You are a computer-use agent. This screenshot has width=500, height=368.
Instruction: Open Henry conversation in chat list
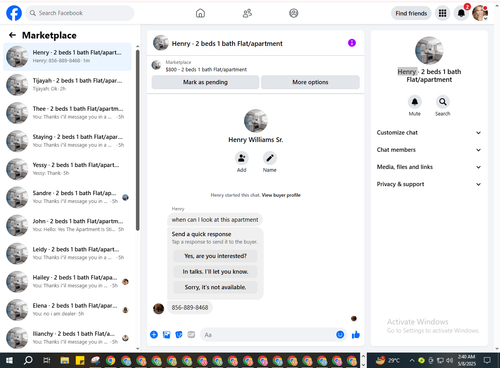pyautogui.click(x=67, y=57)
